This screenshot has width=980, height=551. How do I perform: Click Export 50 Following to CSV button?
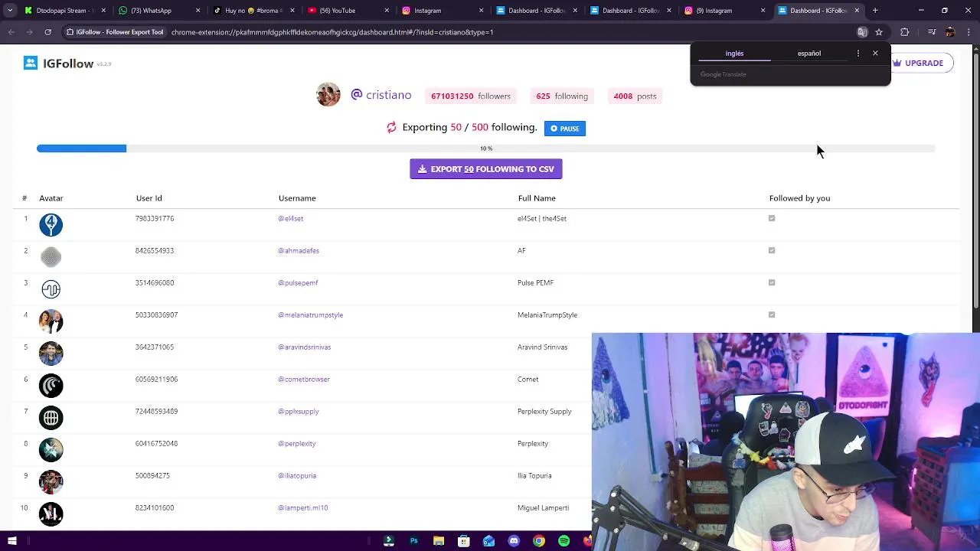[486, 169]
